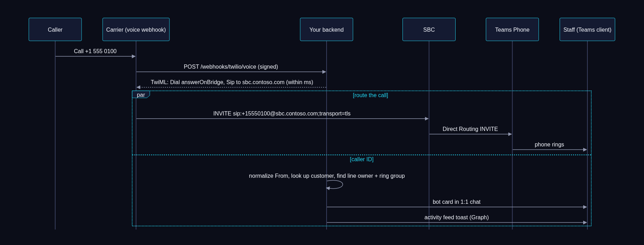The width and height of the screenshot is (644, 245).
Task: Select the Your backend participant box
Action: click(x=327, y=30)
